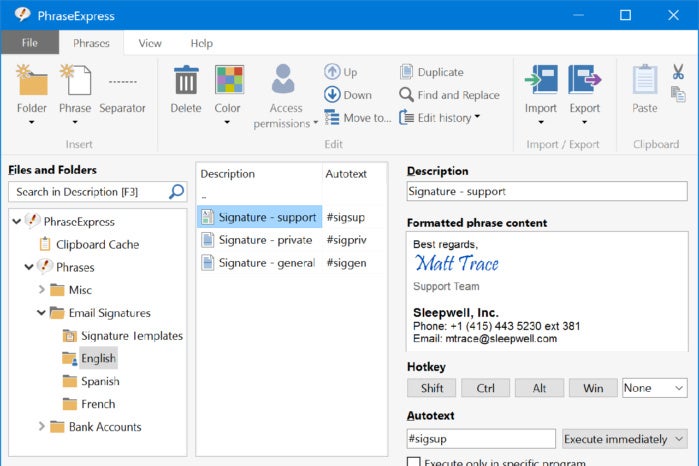
Task: Open the Execute immediately dropdown
Action: pos(624,439)
